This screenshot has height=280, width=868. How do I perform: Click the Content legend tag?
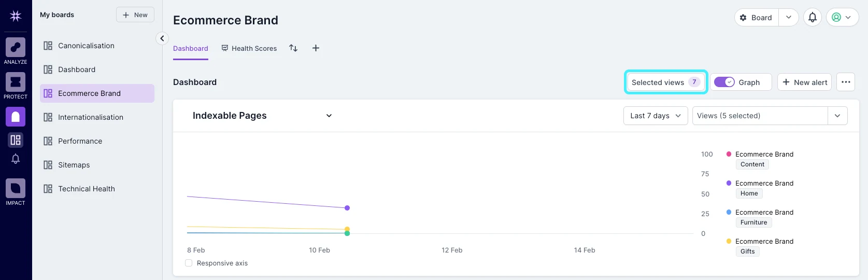pyautogui.click(x=752, y=164)
